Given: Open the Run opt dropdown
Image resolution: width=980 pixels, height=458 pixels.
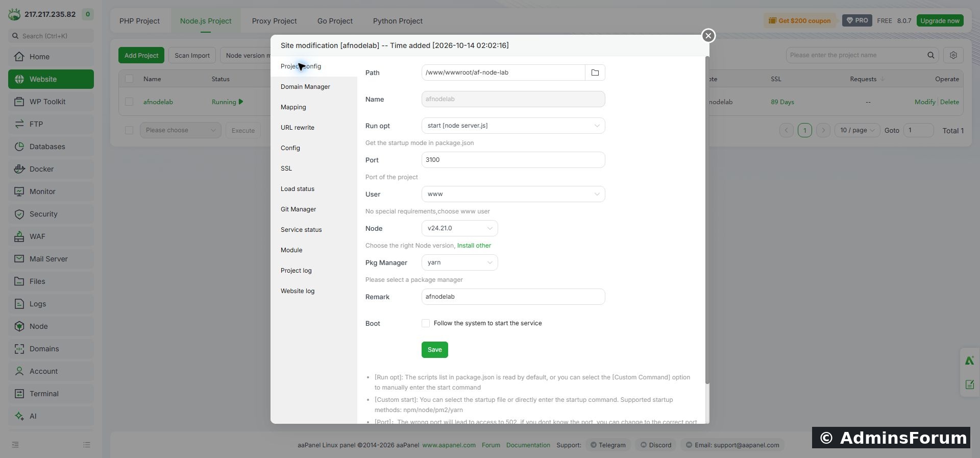Looking at the screenshot, I should click(513, 126).
